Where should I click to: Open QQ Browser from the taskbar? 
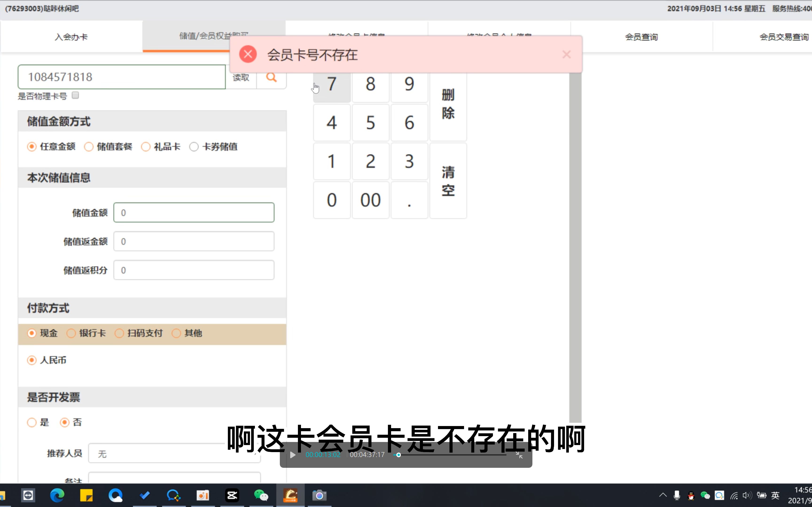116,495
